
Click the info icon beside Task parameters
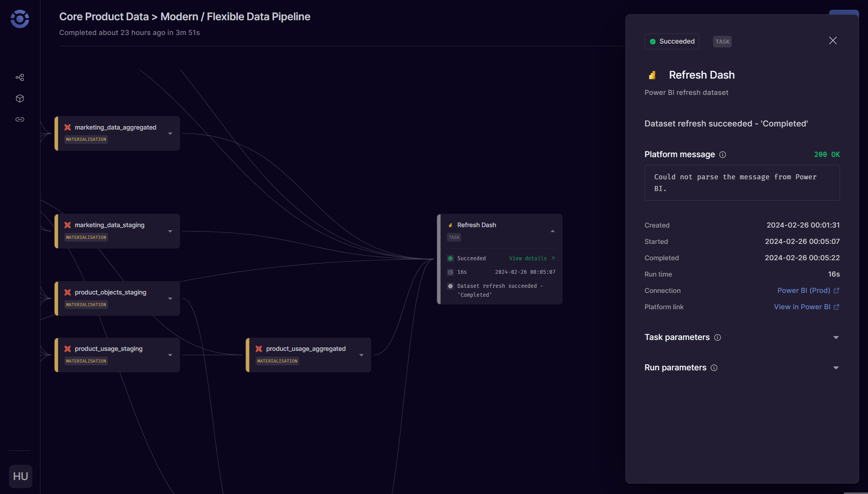point(718,338)
